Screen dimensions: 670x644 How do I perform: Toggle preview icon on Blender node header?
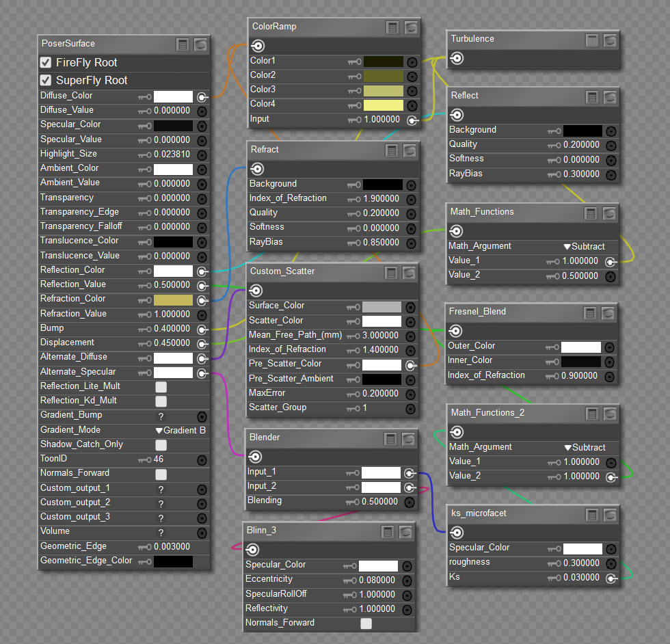tap(409, 439)
